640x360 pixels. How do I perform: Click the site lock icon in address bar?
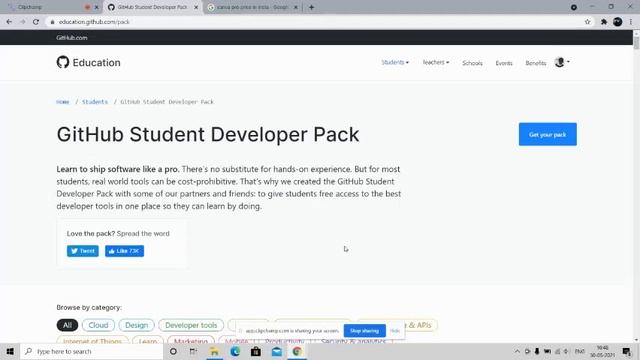52,22
